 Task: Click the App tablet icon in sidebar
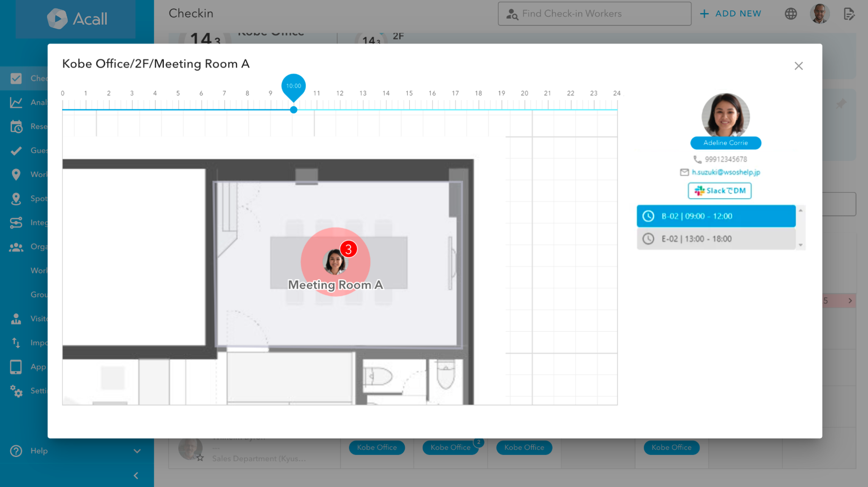tap(16, 367)
